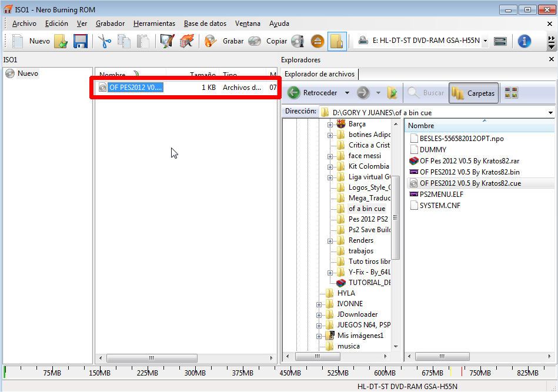Click the Nombre column header in explorer
The height and width of the screenshot is (392, 558).
point(479,126)
